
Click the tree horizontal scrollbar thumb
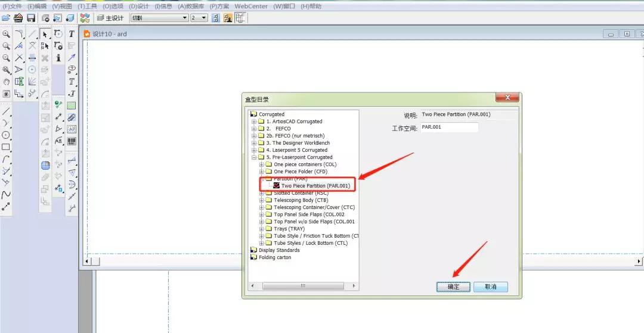[303, 286]
